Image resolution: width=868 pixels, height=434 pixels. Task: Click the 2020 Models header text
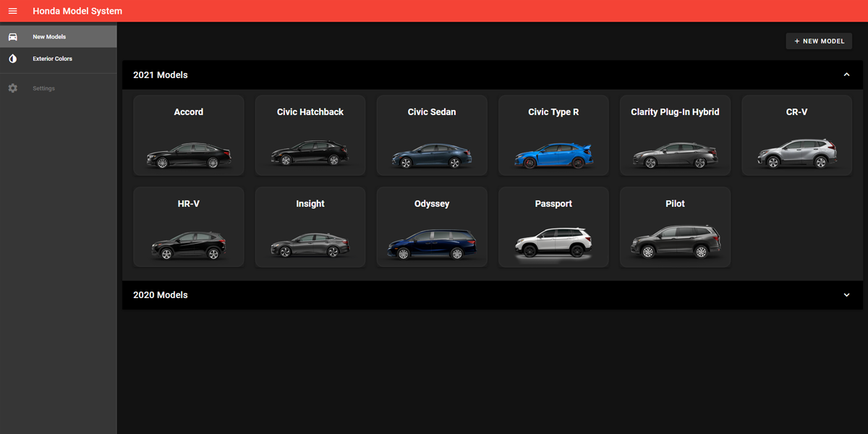tap(161, 295)
